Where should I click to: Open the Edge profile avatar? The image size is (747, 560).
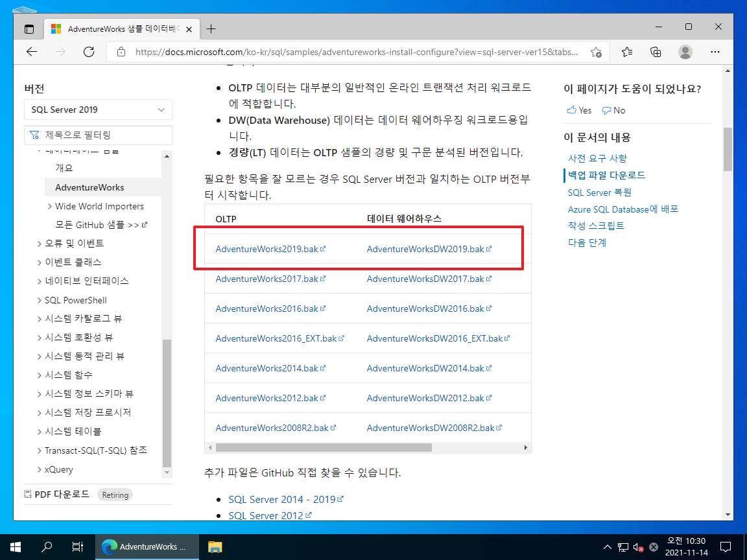point(685,52)
